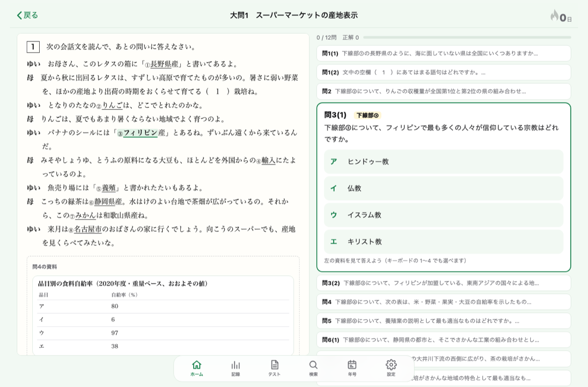Viewport: 588px width, 387px height.
Task: Click the underlined ④輸入 text
Action: click(266, 160)
